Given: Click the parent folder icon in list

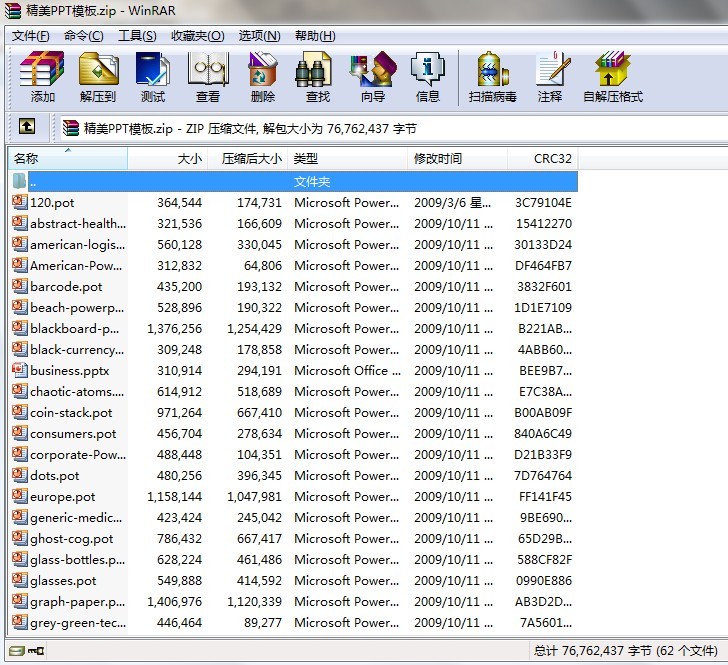Looking at the screenshot, I should coord(20,181).
